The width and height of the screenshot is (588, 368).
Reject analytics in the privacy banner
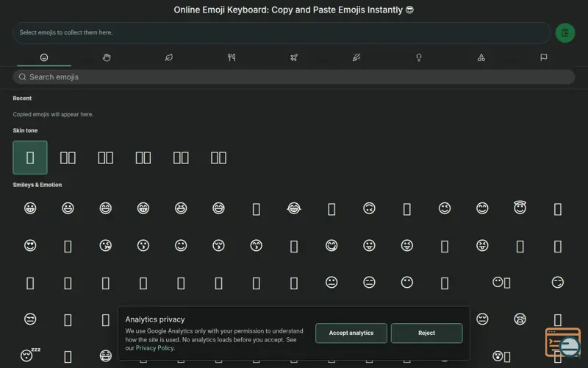click(x=427, y=333)
